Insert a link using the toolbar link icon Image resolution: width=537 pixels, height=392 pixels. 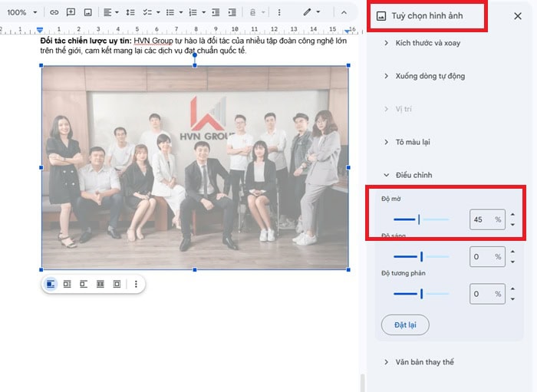coord(54,12)
